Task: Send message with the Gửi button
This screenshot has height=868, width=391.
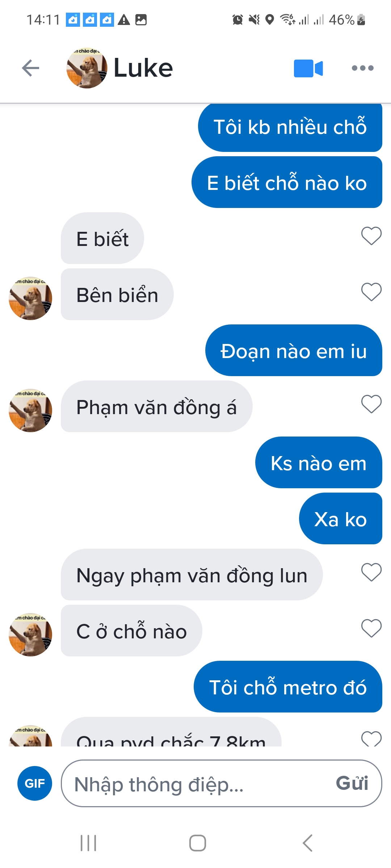Action: click(x=352, y=783)
